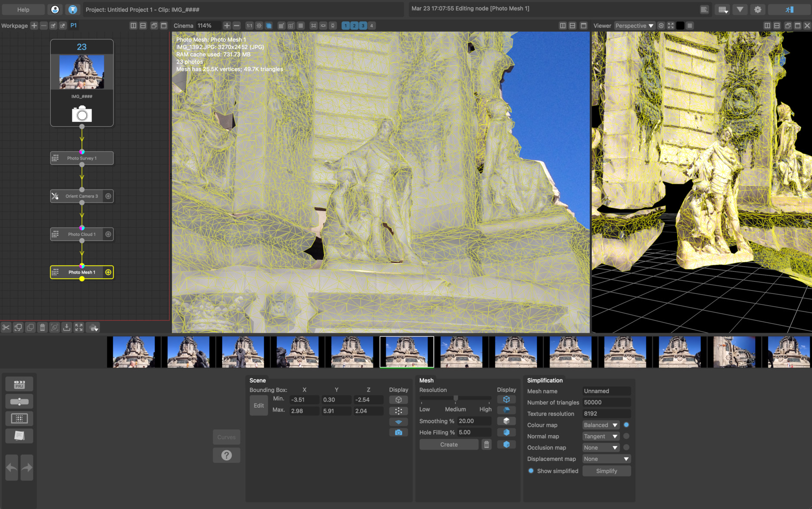The width and height of the screenshot is (812, 509).
Task: Open the notes page button
Action: click(x=19, y=436)
